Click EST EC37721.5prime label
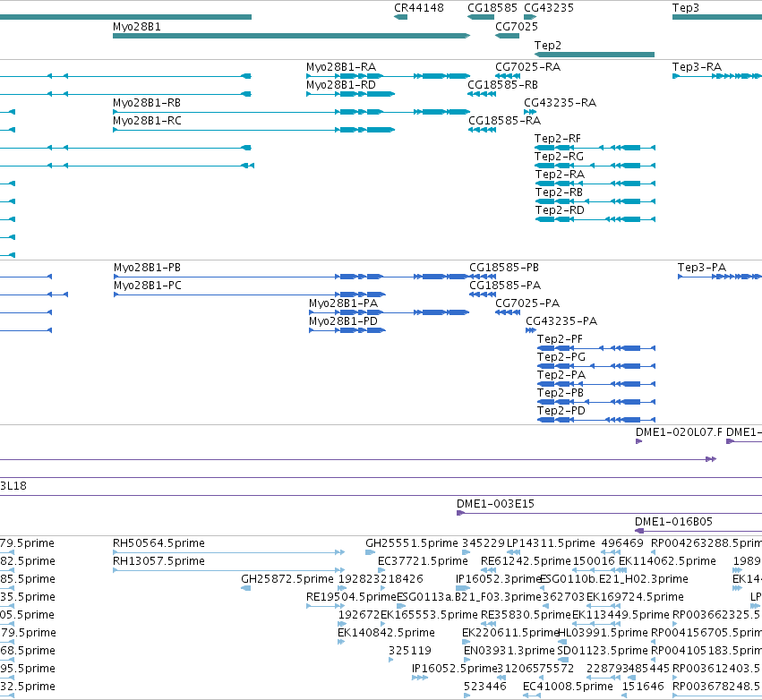The height and width of the screenshot is (700, 762). coord(423,561)
